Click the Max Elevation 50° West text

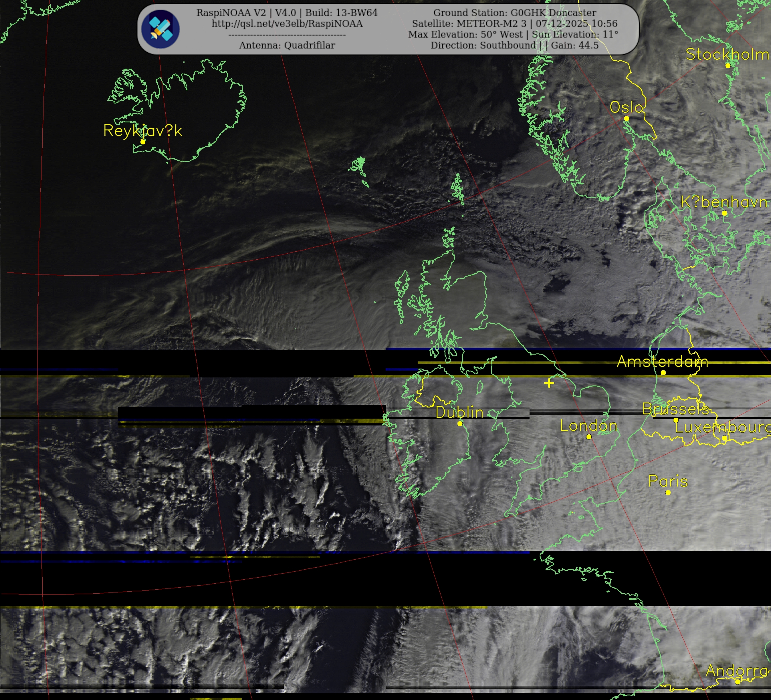(x=465, y=34)
